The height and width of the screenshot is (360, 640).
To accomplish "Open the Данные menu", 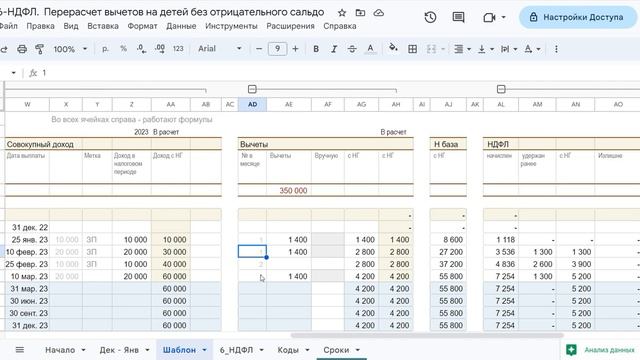I will tap(181, 26).
